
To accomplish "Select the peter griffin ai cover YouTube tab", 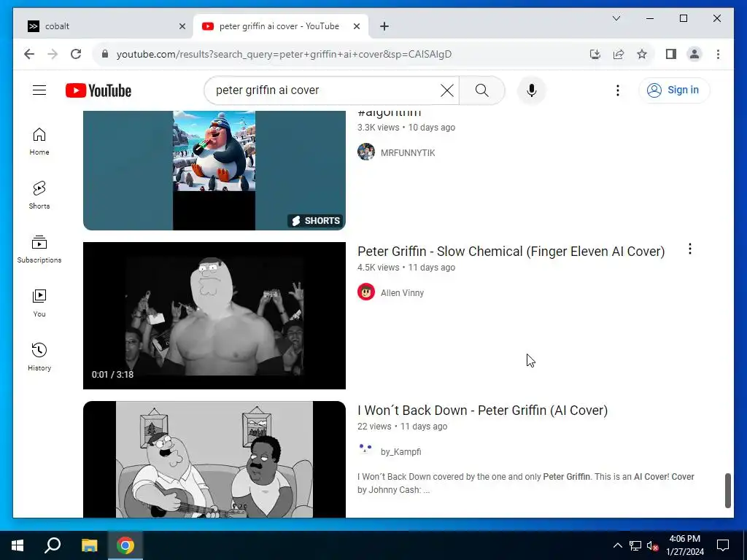I will [x=279, y=26].
